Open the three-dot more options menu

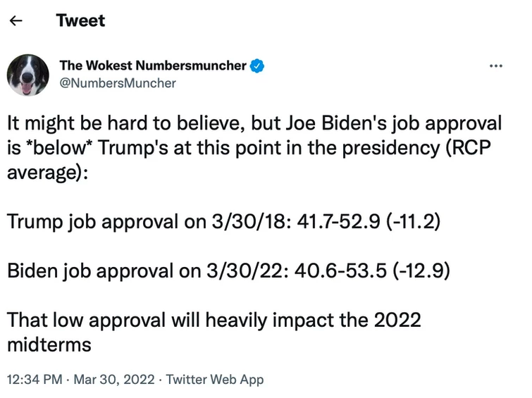pos(496,66)
